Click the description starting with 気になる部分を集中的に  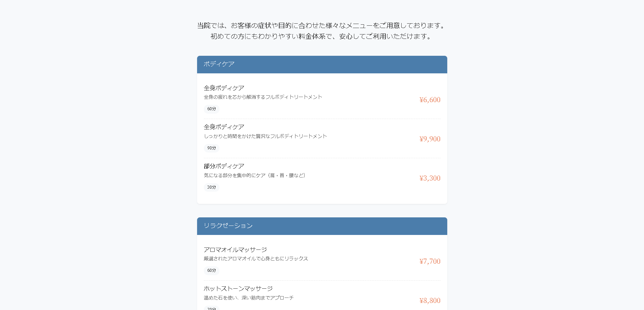coord(255,175)
